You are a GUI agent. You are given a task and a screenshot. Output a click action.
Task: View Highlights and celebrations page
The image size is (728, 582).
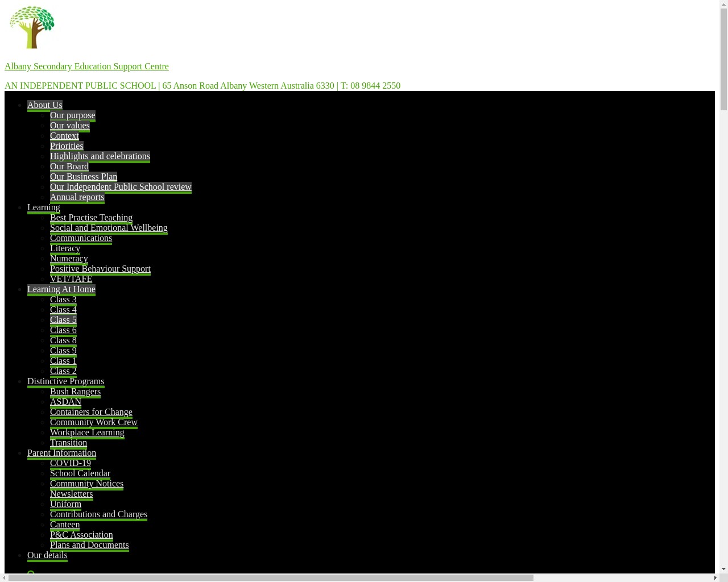100,156
